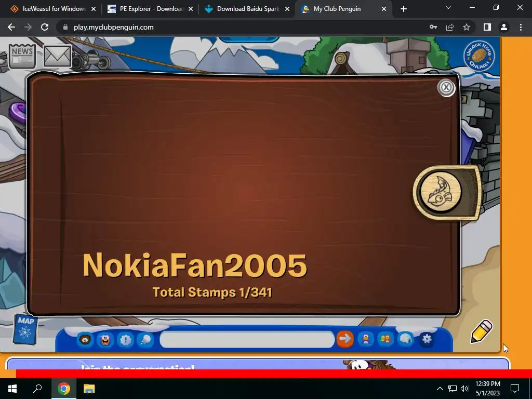Image resolution: width=532 pixels, height=399 pixels.
Task: Switch to PE Explorer Download tab
Action: 150,9
